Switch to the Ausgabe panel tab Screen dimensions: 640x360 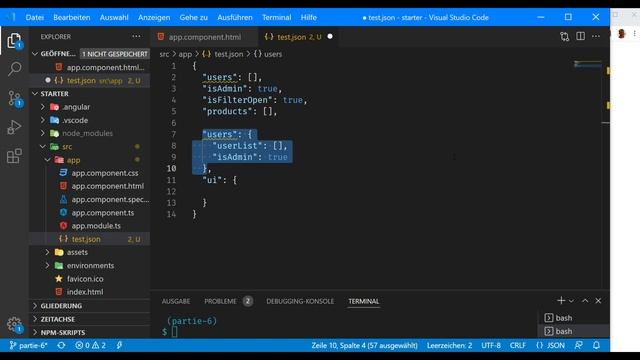176,301
